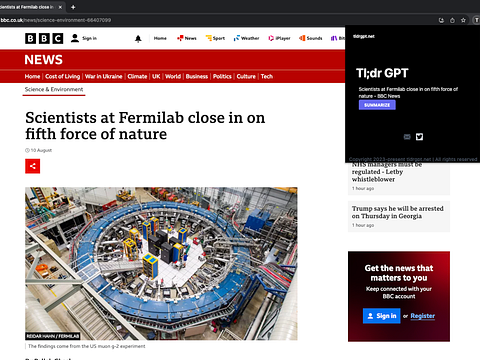Go to BBC Home in top nav
This screenshot has width=480, height=360.
pos(160,38)
